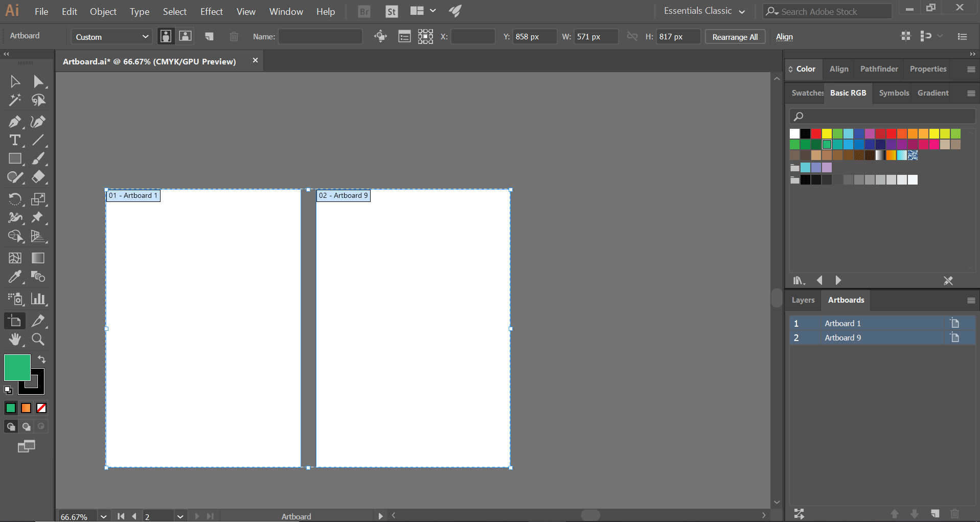Activate the Type tool

click(15, 140)
